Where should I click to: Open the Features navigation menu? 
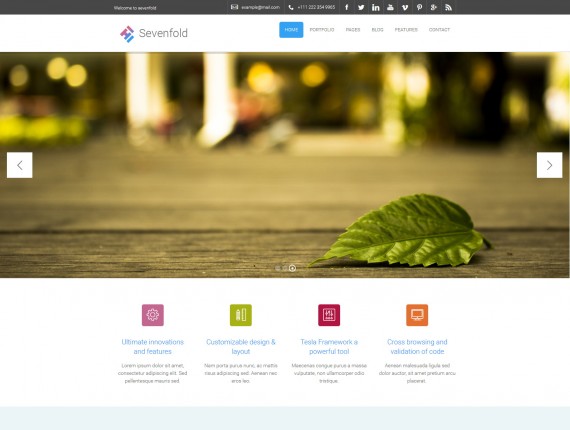pyautogui.click(x=406, y=30)
